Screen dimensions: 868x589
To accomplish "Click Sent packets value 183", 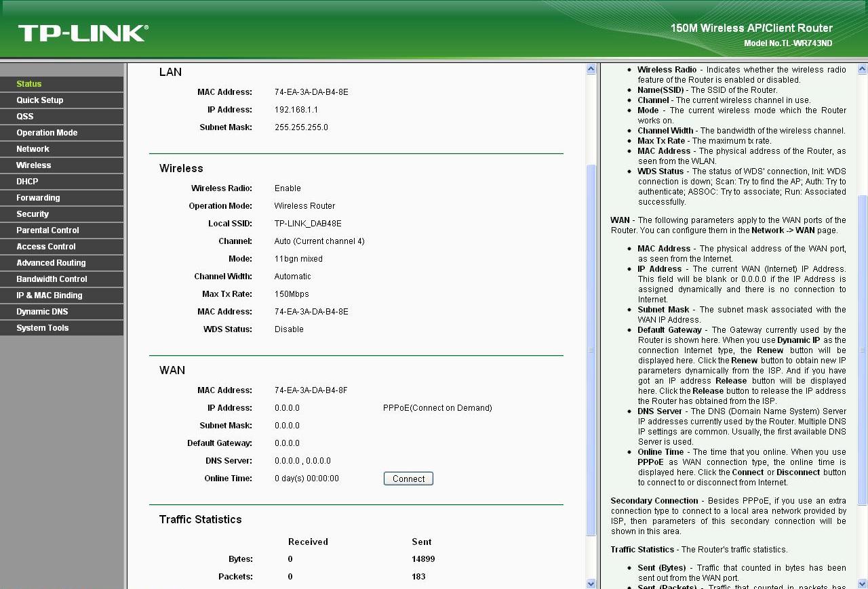I will pos(418,577).
